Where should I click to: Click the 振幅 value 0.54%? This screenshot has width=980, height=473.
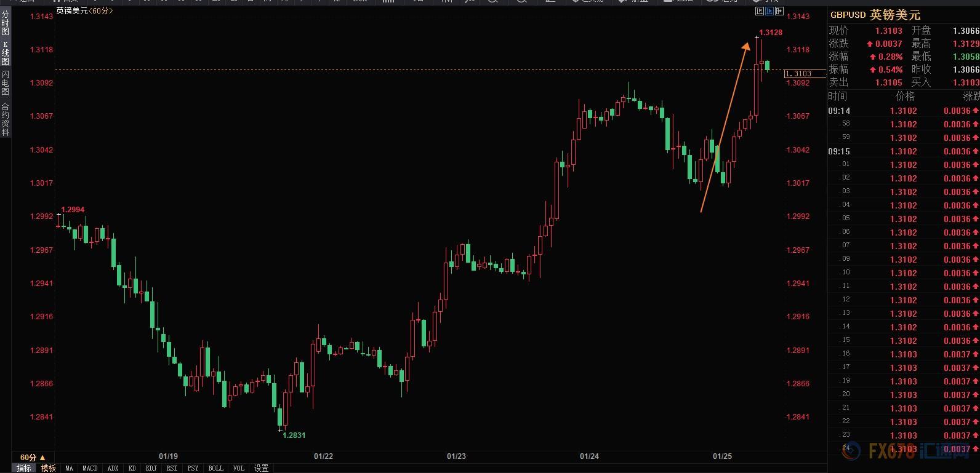pyautogui.click(x=890, y=70)
